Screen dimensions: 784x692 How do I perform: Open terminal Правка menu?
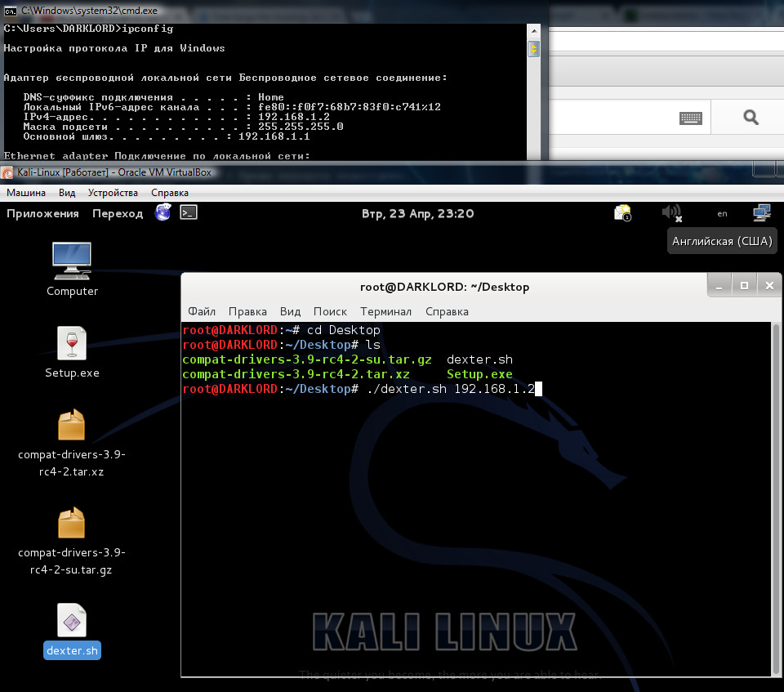(247, 312)
